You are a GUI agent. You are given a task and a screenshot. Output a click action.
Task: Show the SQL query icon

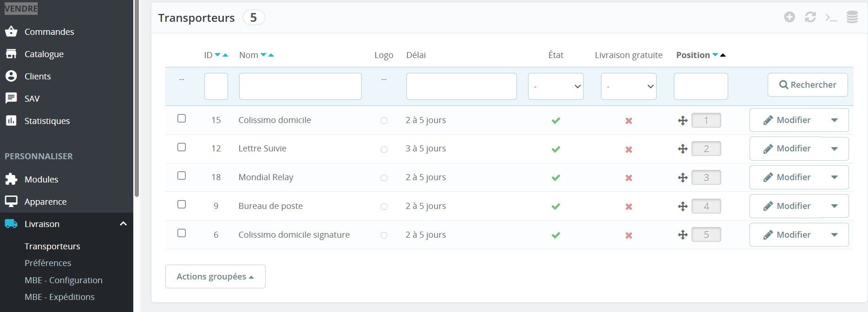pyautogui.click(x=831, y=18)
